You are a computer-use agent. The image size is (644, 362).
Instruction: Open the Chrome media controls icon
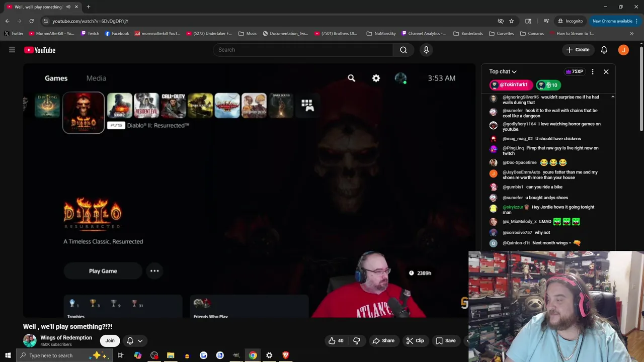click(x=546, y=21)
